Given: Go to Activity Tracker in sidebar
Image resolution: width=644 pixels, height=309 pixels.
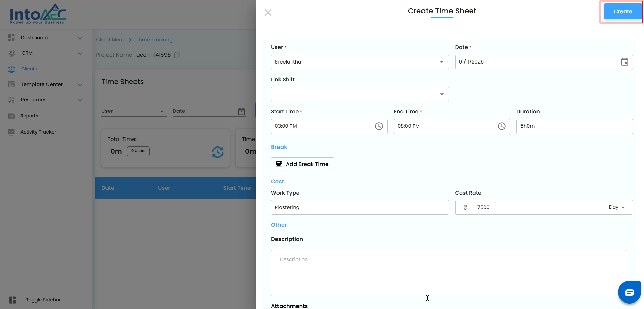Looking at the screenshot, I should click(38, 132).
